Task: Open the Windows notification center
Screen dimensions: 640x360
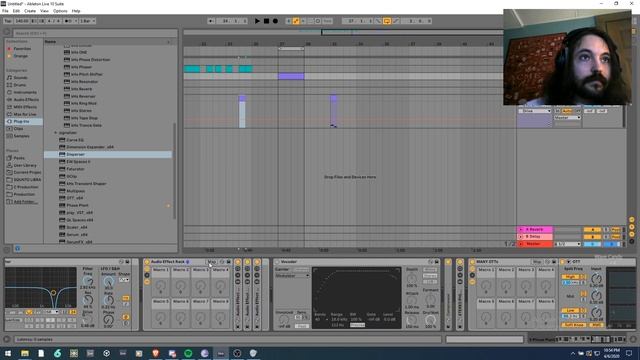Action: (x=629, y=353)
